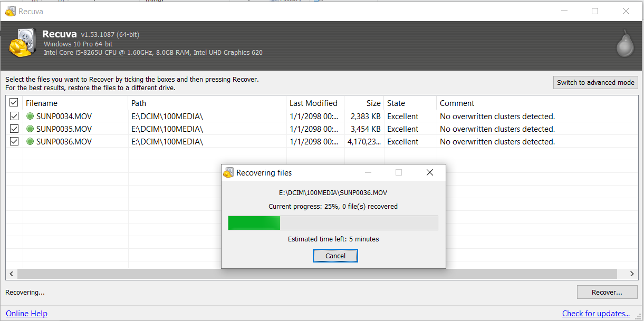The height and width of the screenshot is (321, 644).
Task: Click green status dot for SUNP0034.MOV
Action: [x=30, y=116]
